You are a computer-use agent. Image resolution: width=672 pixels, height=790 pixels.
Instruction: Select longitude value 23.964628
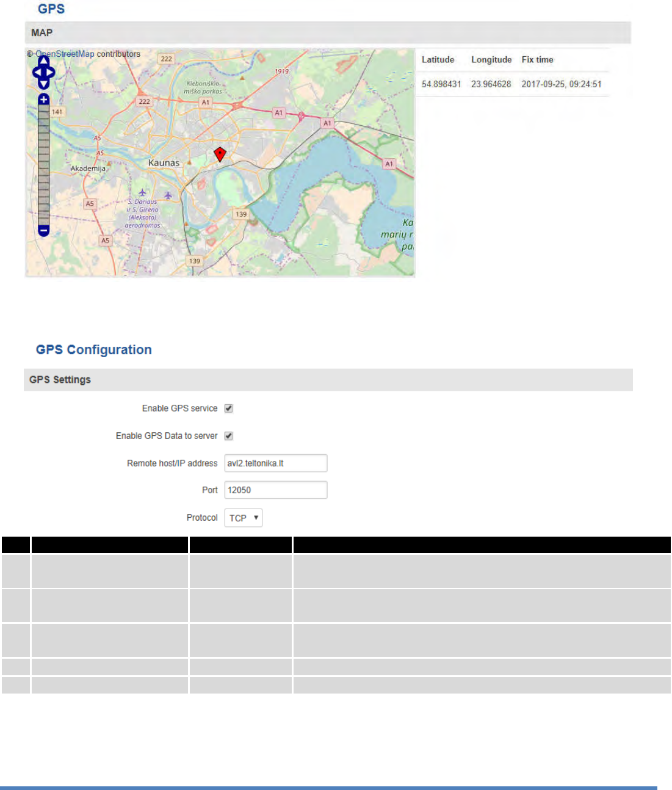[491, 84]
